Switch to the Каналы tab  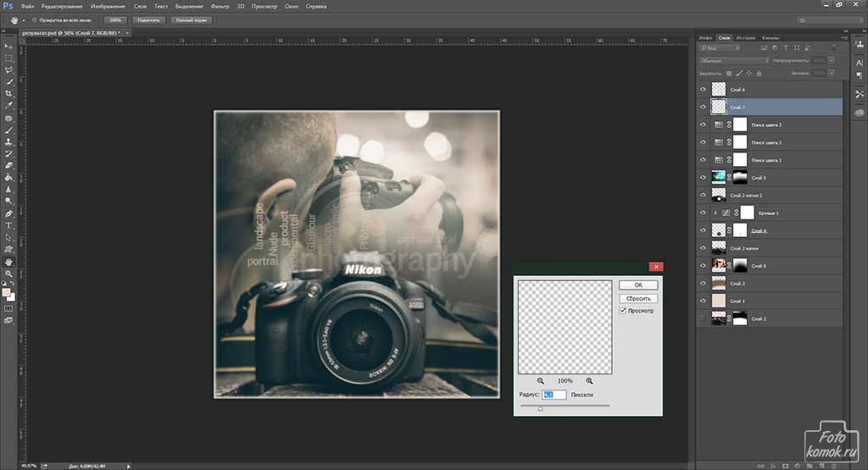coord(770,37)
